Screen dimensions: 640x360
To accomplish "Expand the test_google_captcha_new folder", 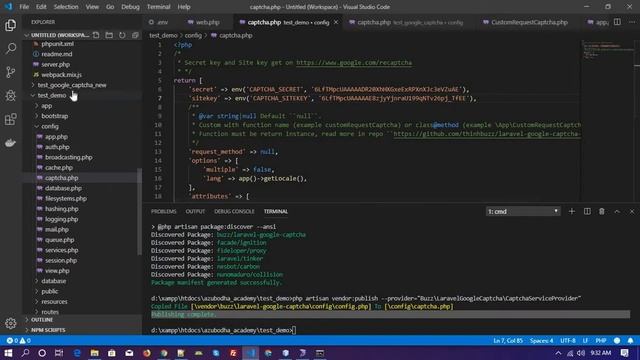I will (72, 85).
